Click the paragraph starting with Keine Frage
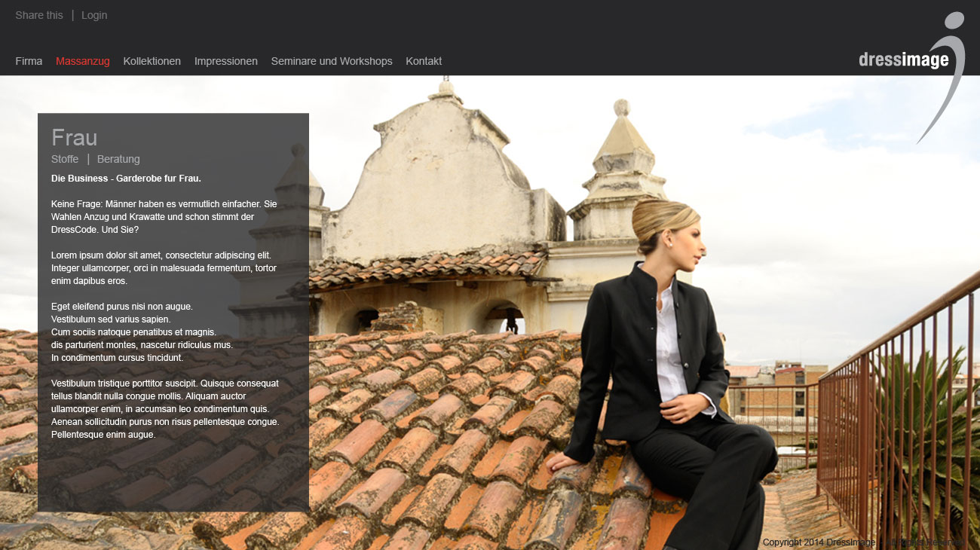Image resolution: width=980 pixels, height=550 pixels. tap(164, 217)
